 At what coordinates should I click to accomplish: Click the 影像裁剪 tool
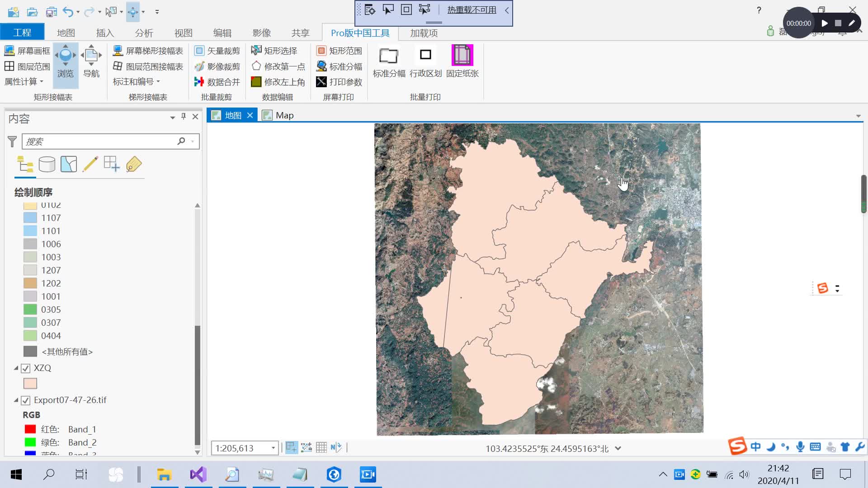pos(217,66)
